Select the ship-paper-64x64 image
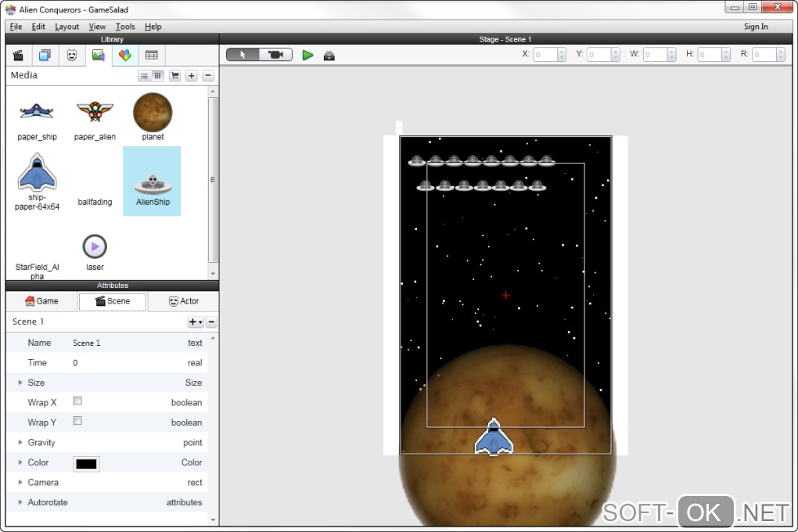Viewport: 798px width, 532px height. point(37,182)
